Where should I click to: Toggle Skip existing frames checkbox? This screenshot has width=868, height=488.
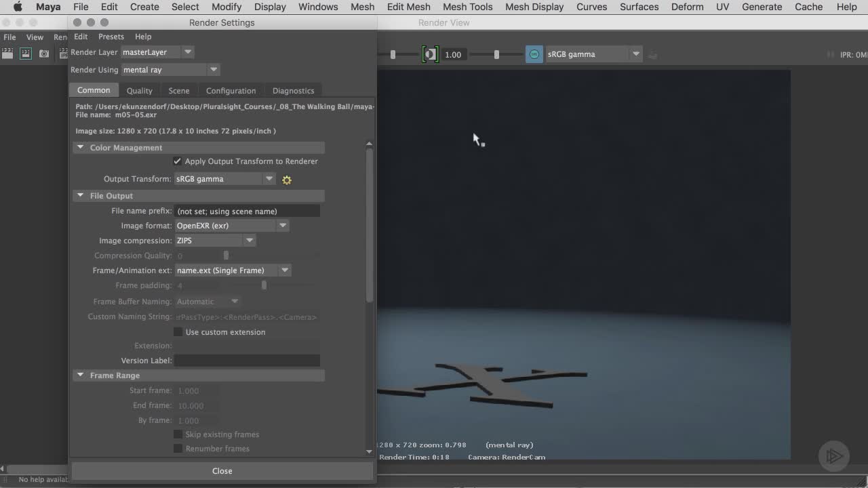pyautogui.click(x=178, y=434)
